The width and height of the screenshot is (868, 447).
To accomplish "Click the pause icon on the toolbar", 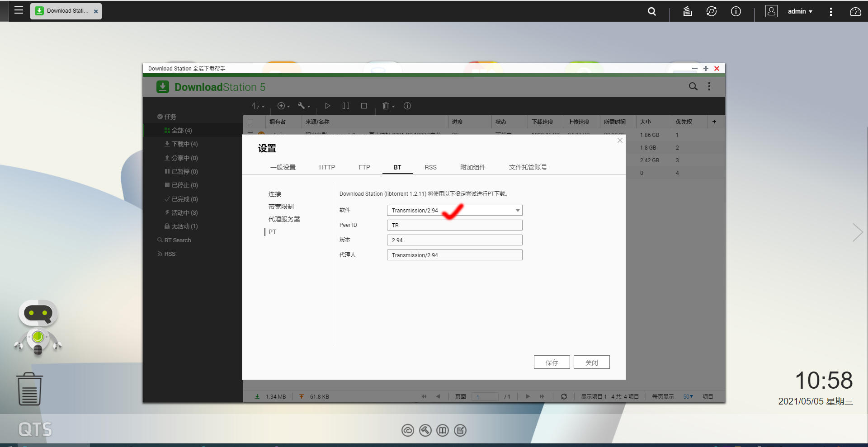I will pos(345,106).
